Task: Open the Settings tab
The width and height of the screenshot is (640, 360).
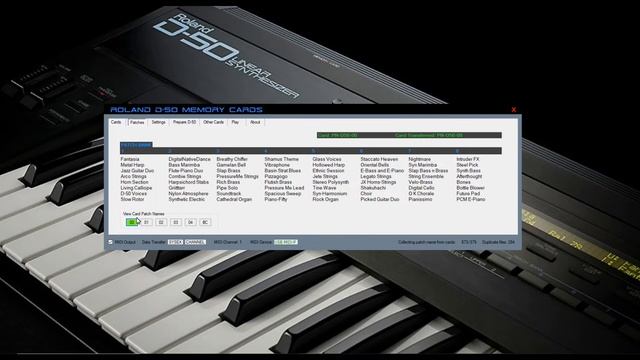Action: pyautogui.click(x=158, y=122)
